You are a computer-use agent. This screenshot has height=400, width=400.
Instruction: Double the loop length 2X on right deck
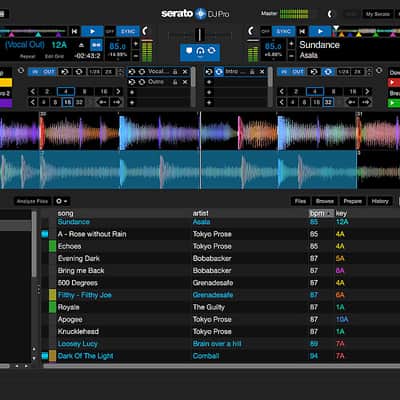(358, 72)
